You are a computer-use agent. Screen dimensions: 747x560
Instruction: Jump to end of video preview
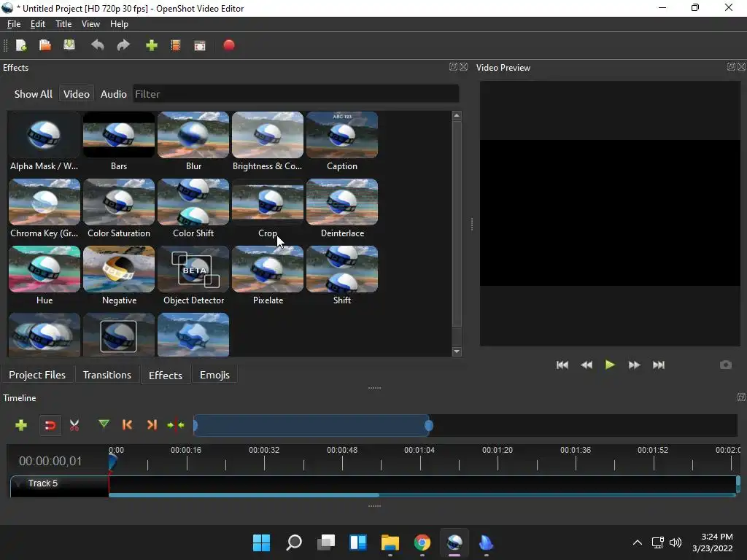[x=659, y=365]
